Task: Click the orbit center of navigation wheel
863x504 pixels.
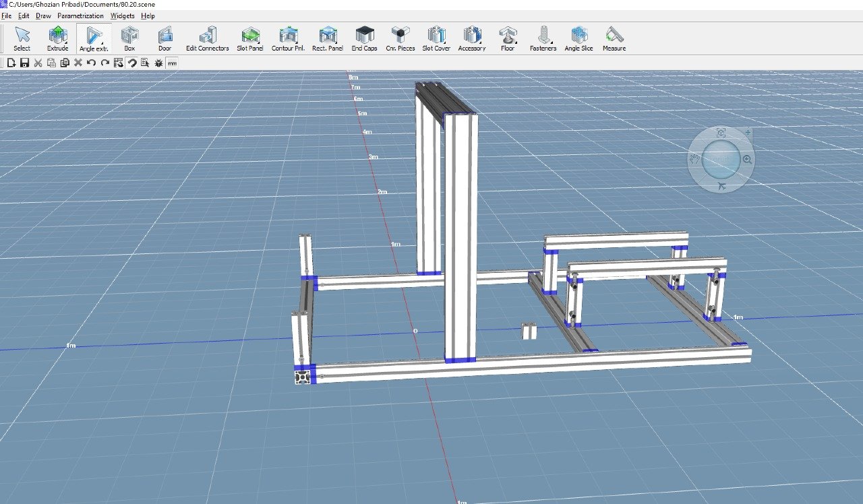Action: [x=721, y=160]
